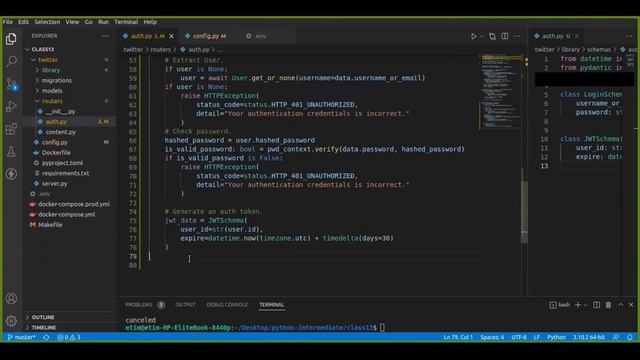Open the Testing flask icon view

11,151
